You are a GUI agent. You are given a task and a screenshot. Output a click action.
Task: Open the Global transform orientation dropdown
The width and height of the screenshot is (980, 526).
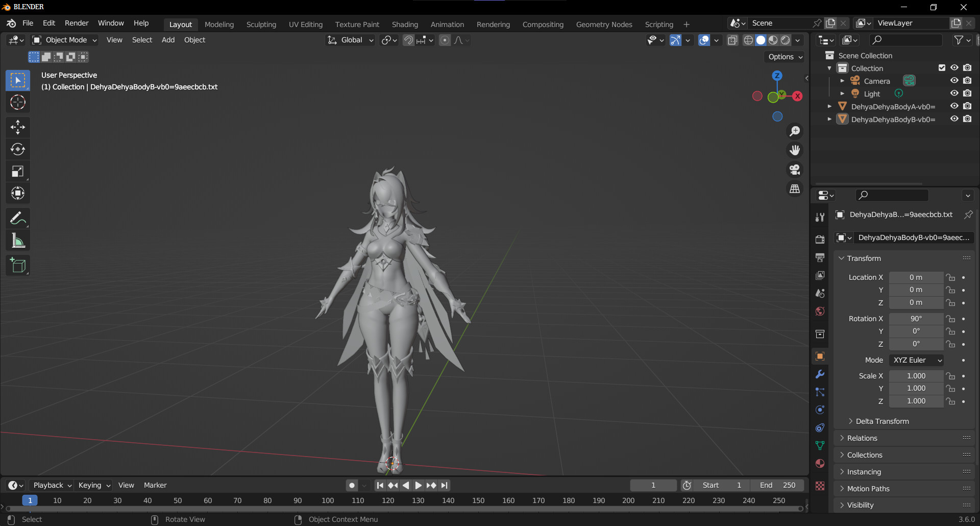[x=350, y=40]
